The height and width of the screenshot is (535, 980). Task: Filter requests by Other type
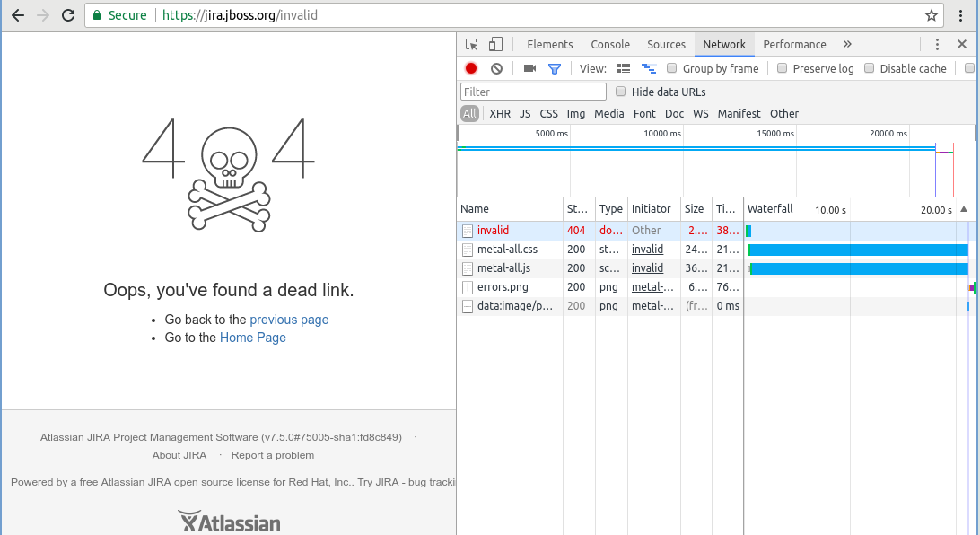pos(784,114)
